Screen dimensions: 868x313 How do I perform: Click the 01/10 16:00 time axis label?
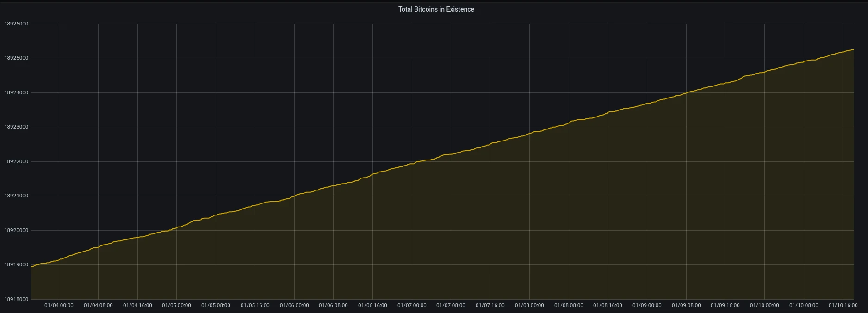pos(843,305)
